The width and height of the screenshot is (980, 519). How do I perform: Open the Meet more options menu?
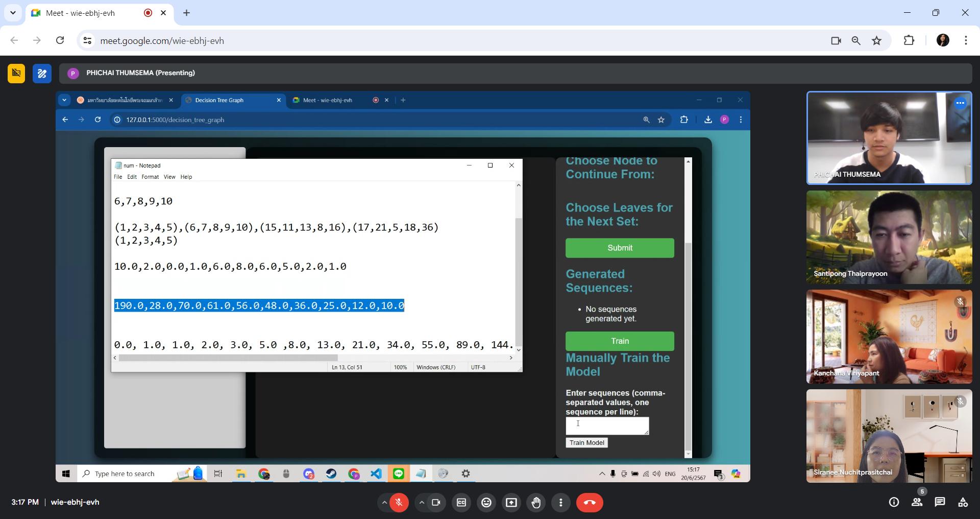(560, 503)
